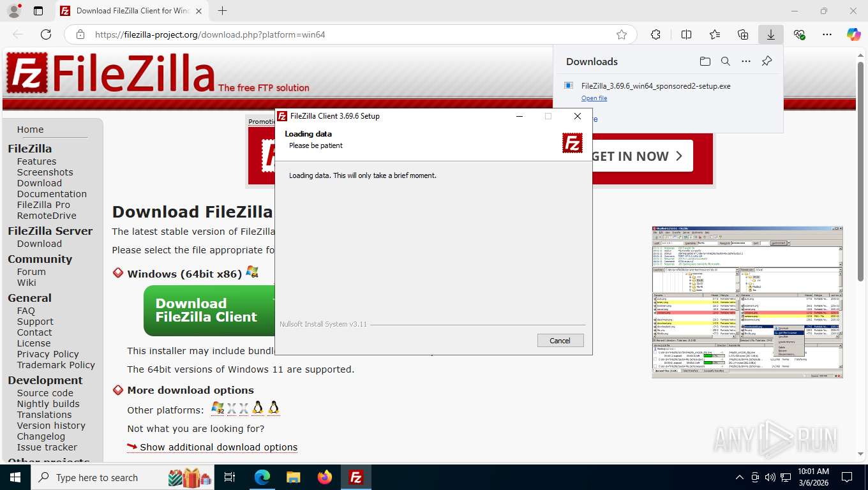The height and width of the screenshot is (490, 868).
Task: Open Browser essentials heart icon
Action: coord(799,34)
